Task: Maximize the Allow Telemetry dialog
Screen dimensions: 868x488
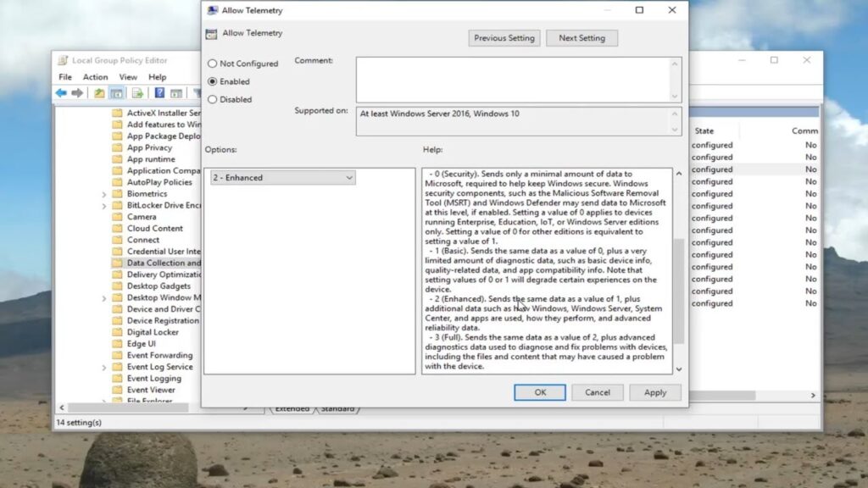Action: click(639, 10)
